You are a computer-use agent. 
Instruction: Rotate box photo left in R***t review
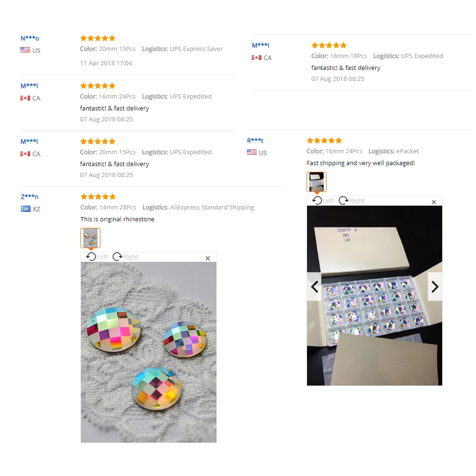coord(323,201)
